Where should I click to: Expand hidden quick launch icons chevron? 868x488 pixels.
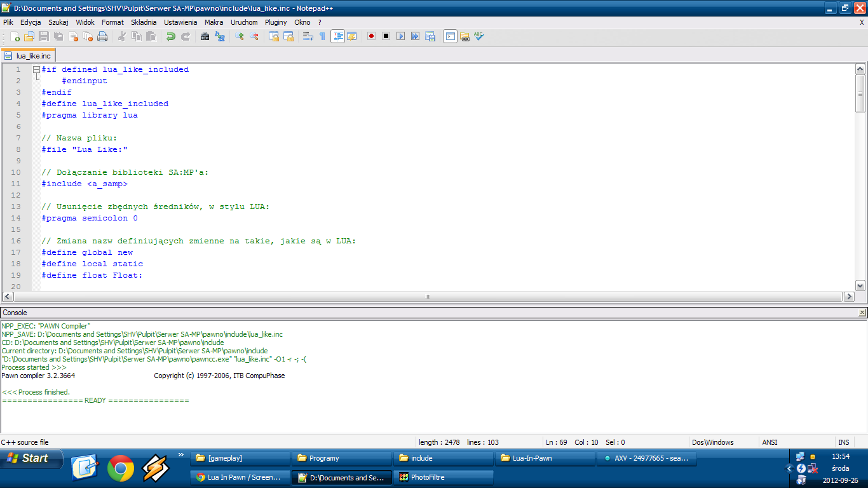180,455
